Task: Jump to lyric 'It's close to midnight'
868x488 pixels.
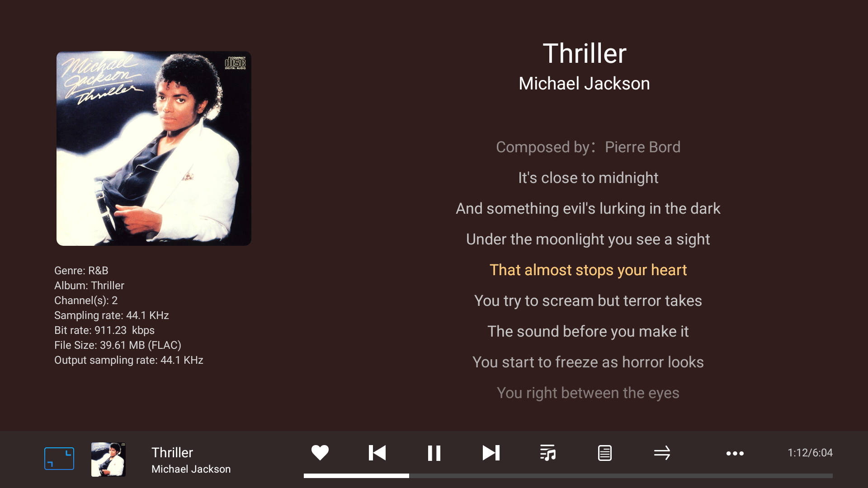Action: pyautogui.click(x=588, y=178)
